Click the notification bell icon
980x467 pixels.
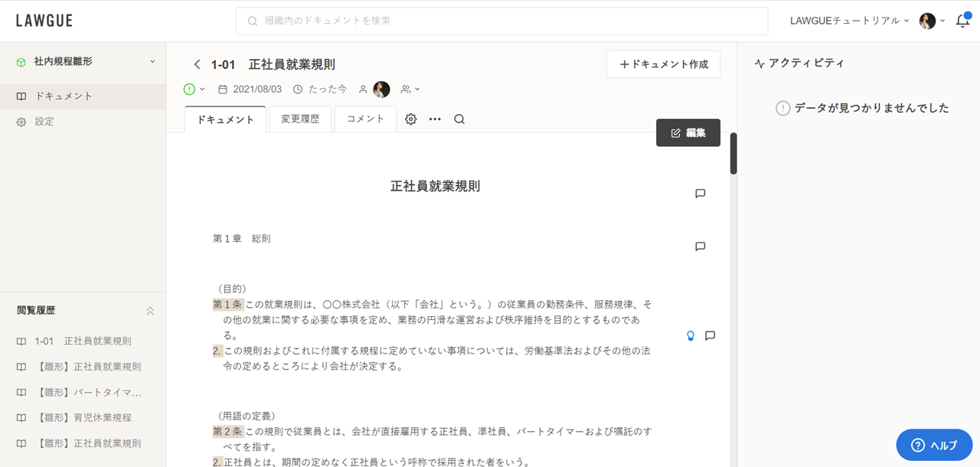962,21
